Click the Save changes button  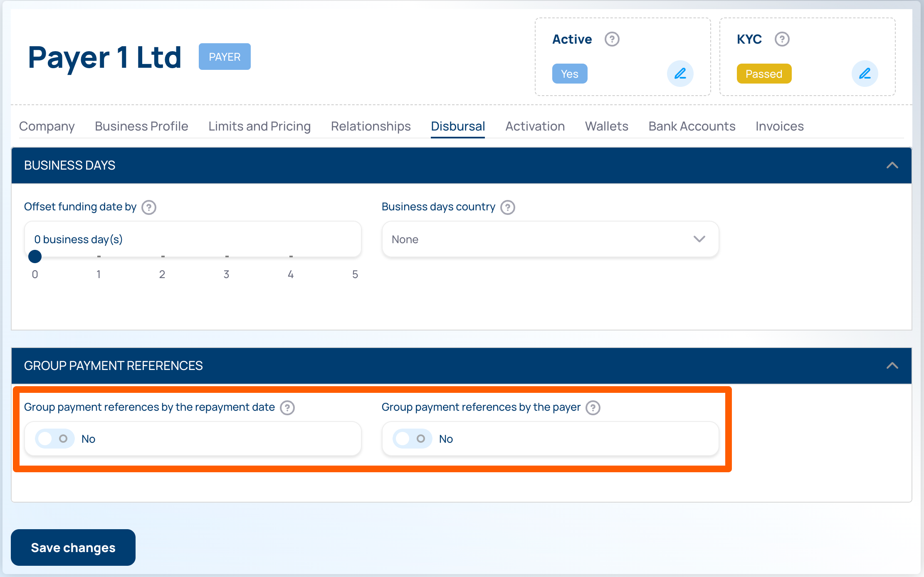click(x=73, y=547)
